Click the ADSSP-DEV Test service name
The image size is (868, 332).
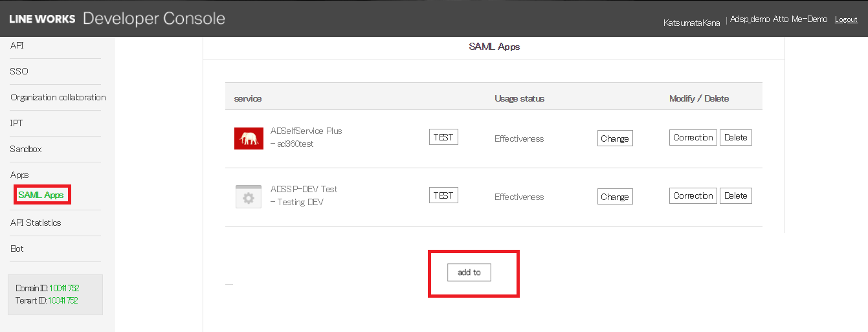[304, 189]
